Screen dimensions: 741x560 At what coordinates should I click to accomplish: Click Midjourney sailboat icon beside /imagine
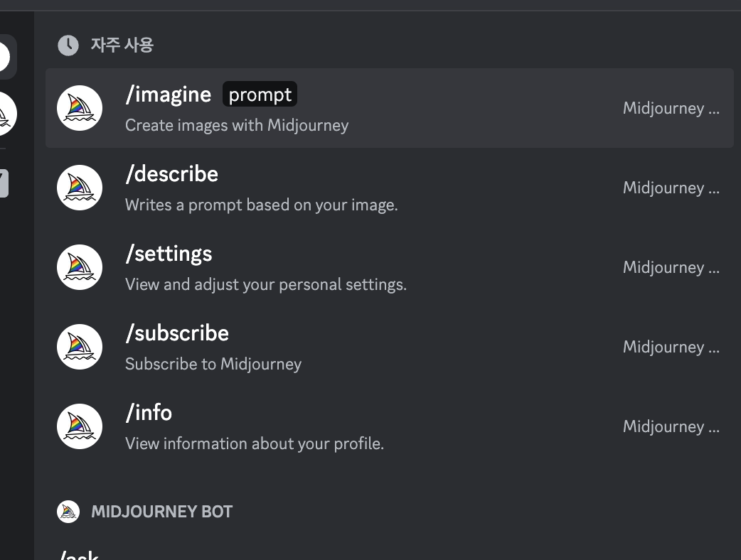click(x=80, y=108)
